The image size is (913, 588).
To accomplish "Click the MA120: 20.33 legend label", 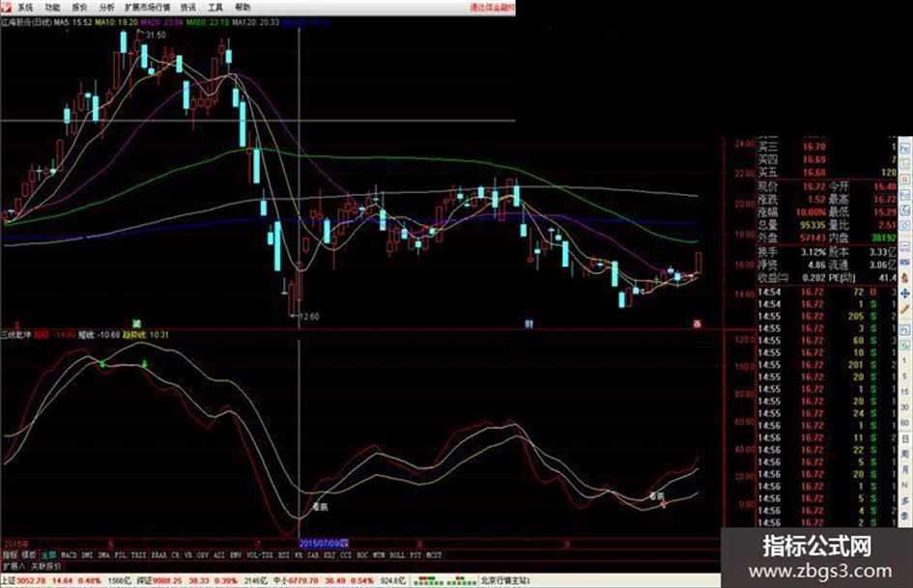I will pos(256,22).
